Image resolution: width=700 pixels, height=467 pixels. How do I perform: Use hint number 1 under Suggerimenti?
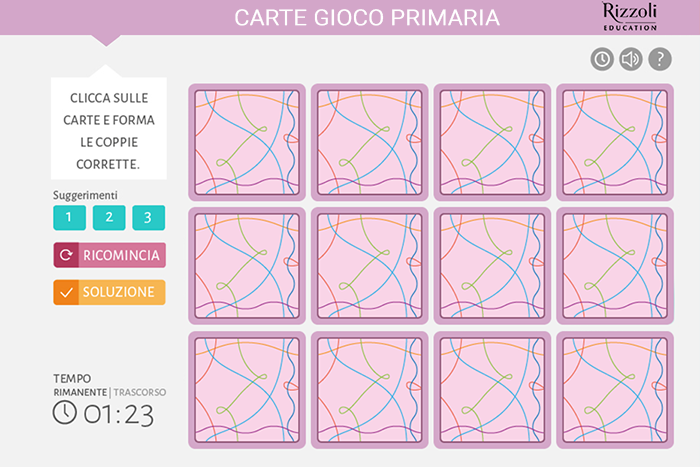[x=69, y=217]
